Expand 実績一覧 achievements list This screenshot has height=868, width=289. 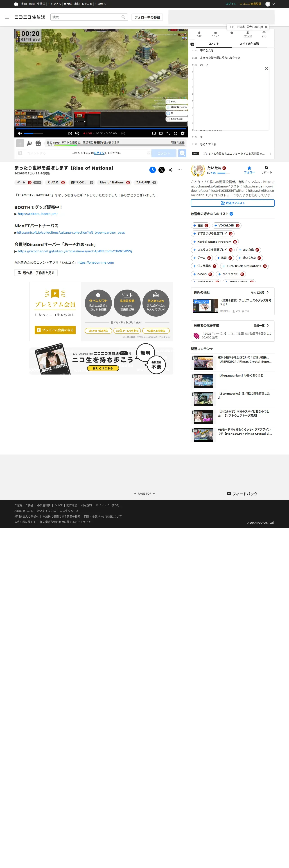pos(261,325)
